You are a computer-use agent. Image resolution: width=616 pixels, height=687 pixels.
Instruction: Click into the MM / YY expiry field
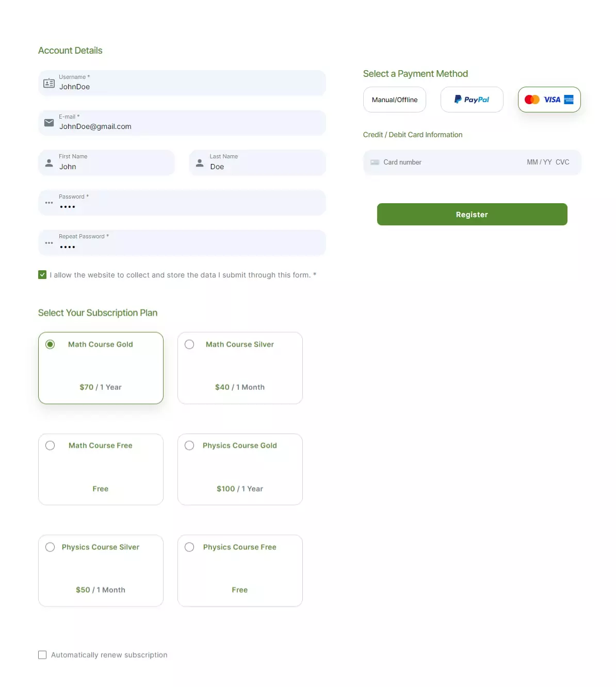coord(539,162)
